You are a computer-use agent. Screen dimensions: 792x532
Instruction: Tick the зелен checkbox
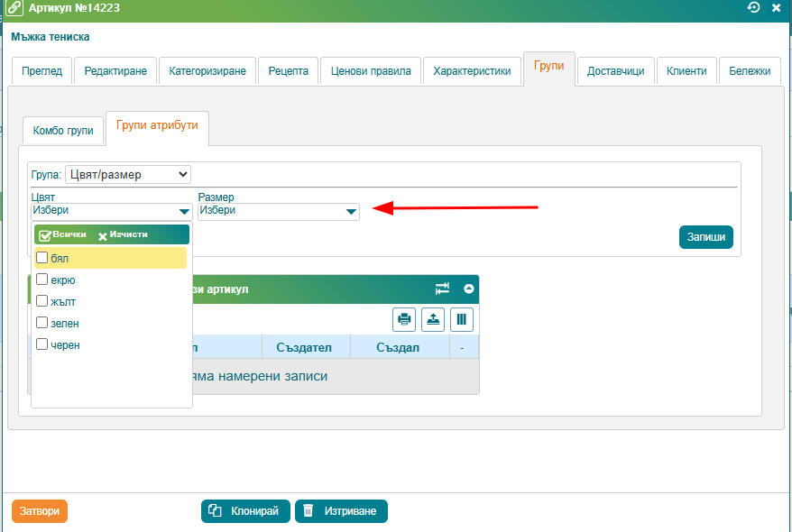click(x=41, y=323)
